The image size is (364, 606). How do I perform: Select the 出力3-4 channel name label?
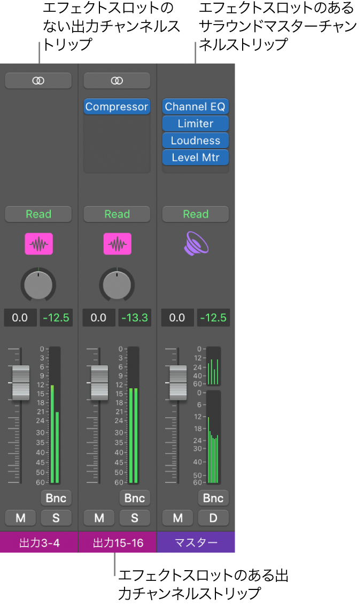[39, 542]
